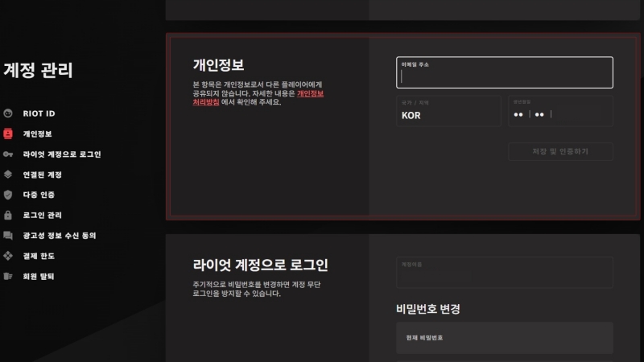
Task: Go to 개인정보 in the sidebar
Action: pos(37,134)
